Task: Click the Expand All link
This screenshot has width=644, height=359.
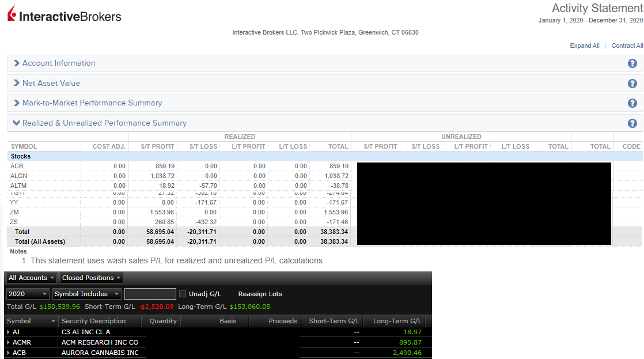Action: pos(585,46)
